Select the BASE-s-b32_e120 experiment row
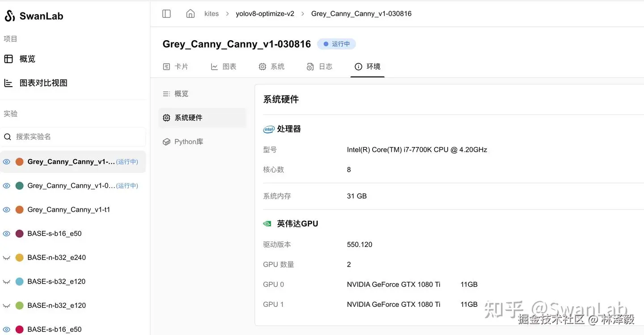644x335 pixels. (x=73, y=282)
